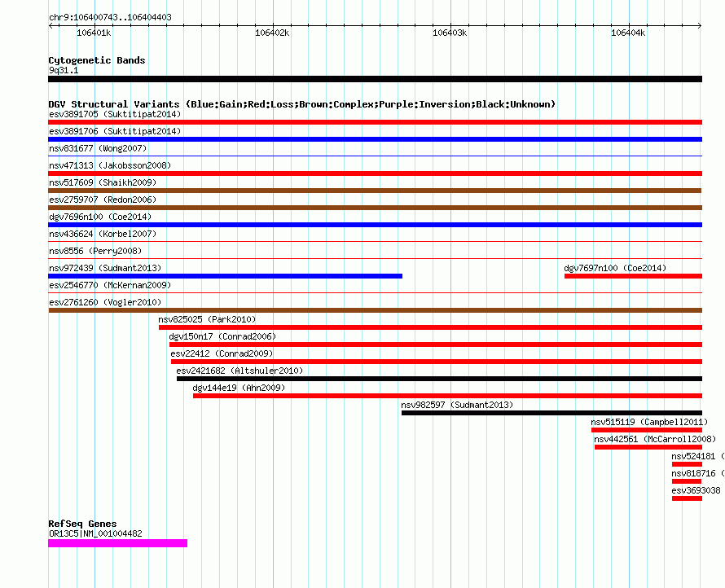The image size is (725, 588).
Task: Click dgv7697n100 (Coe2014) label
Action: point(615,268)
